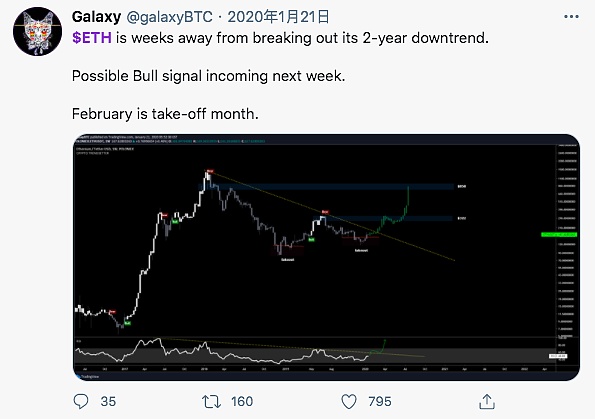
Task: Open the tweet date 2020年1月21日
Action: 278,17
